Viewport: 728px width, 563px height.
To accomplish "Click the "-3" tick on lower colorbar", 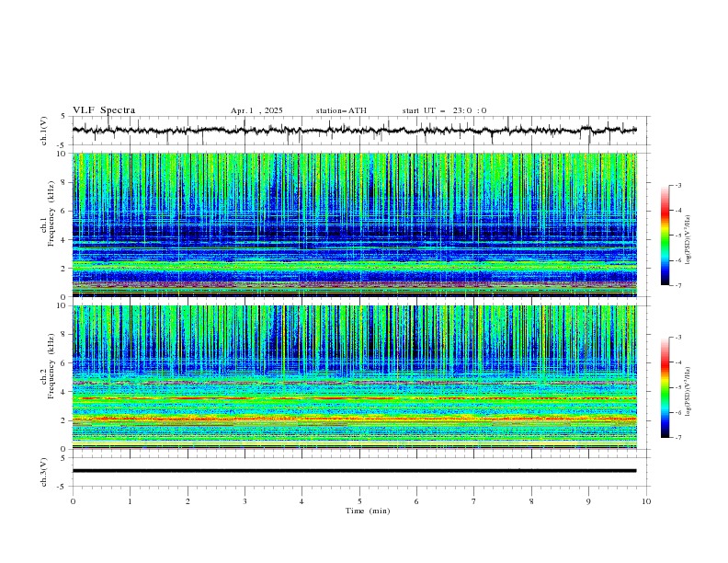I will coord(678,338).
